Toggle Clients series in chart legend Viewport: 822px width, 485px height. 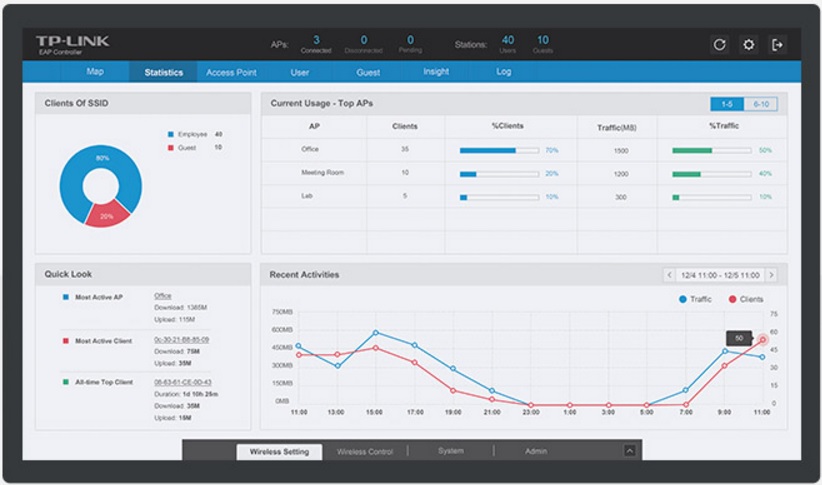coord(745,299)
